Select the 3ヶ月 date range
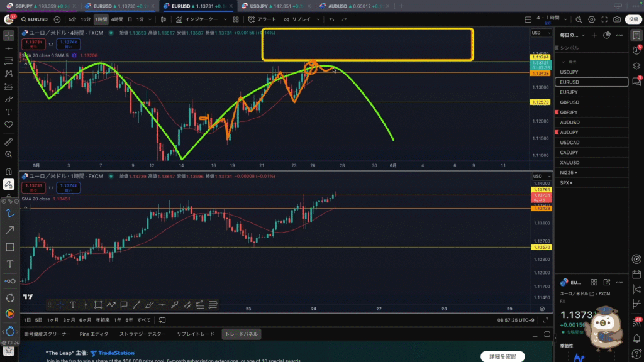This screenshot has height=362, width=644. [69, 320]
